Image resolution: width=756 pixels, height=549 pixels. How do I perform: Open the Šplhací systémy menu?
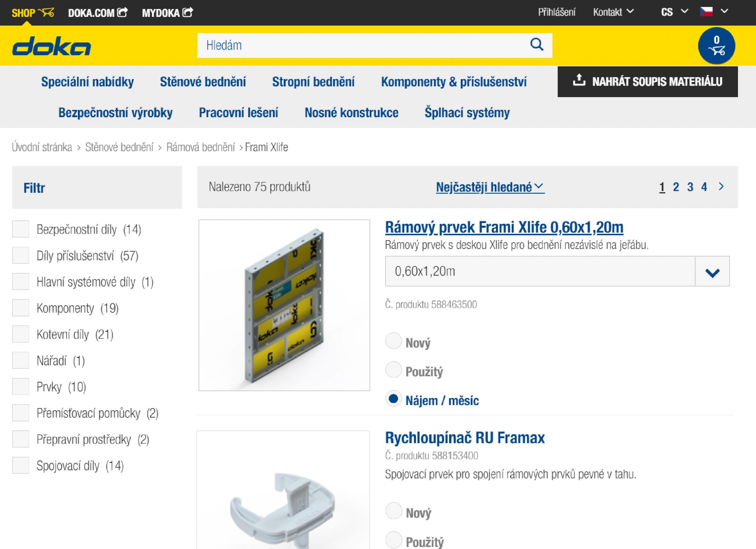[467, 113]
